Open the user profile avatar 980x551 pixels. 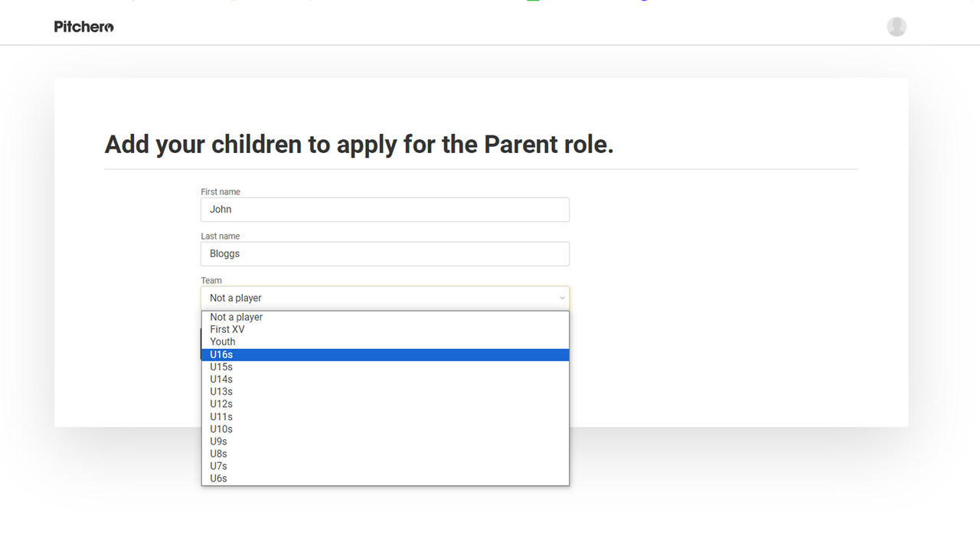897,27
